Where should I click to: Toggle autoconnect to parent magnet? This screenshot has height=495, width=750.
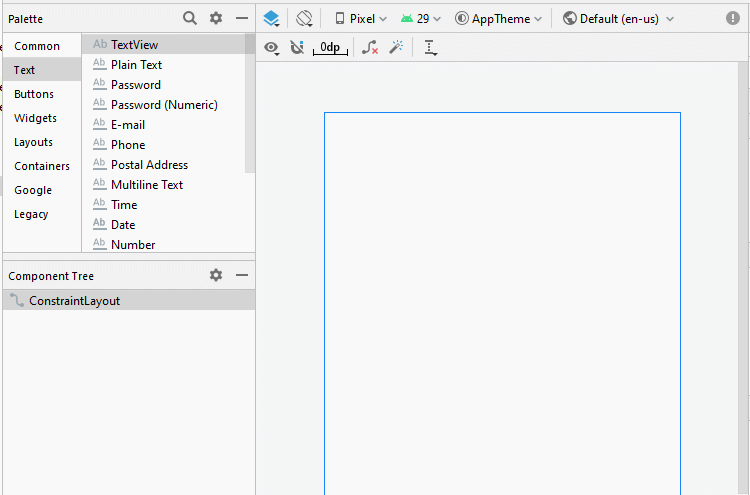click(x=297, y=47)
